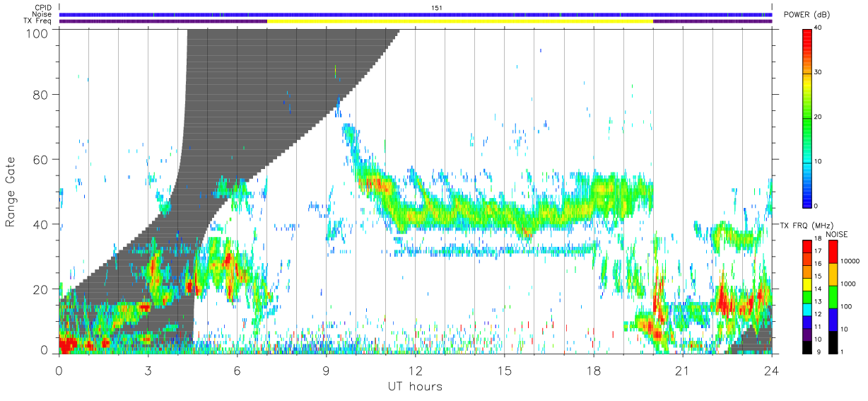Click the 14 tick on TX FRQ scale

pos(818,289)
